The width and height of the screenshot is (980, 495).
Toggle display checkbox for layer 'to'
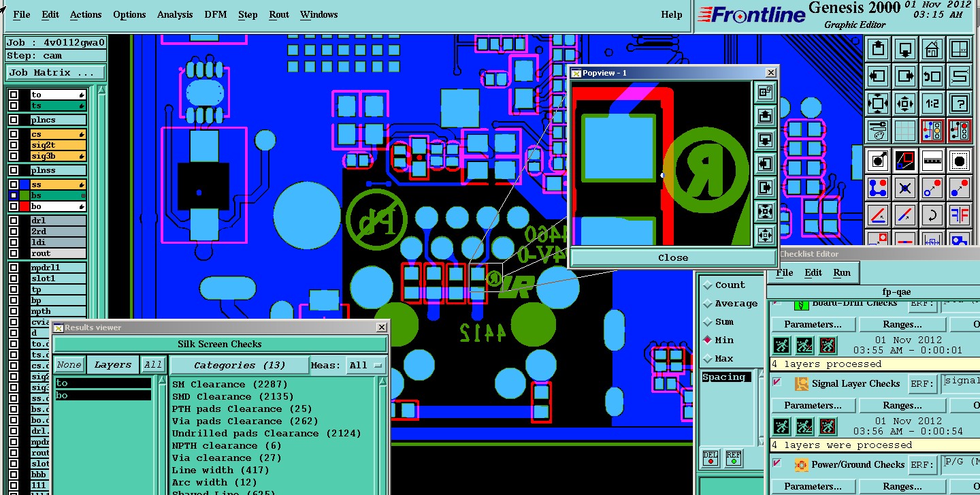pos(14,95)
